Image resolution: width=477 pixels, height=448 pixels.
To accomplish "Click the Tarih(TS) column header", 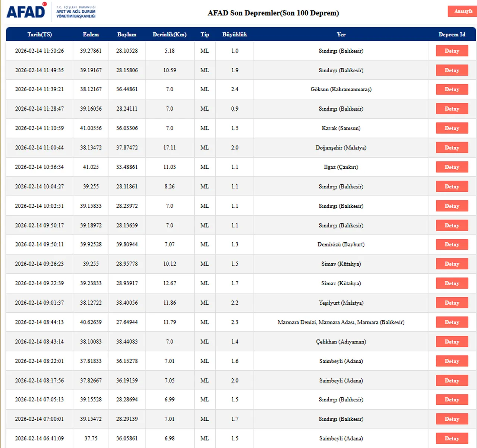I will pyautogui.click(x=40, y=34).
